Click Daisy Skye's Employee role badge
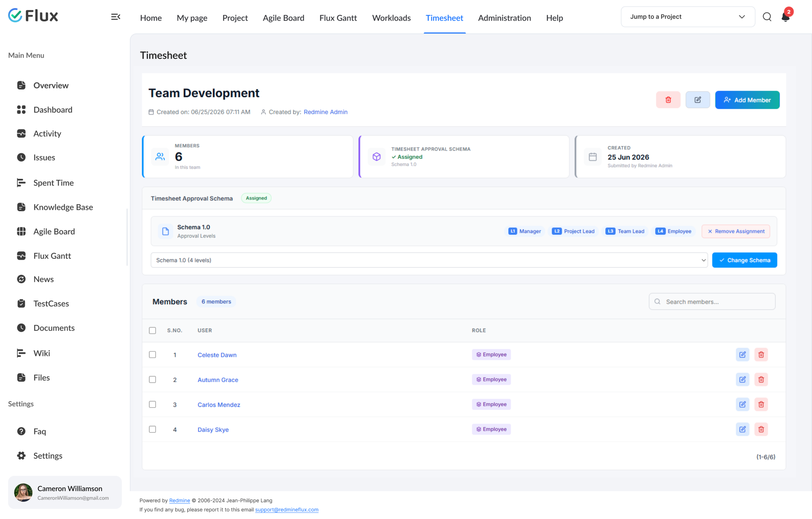The height and width of the screenshot is (519, 812). (491, 429)
